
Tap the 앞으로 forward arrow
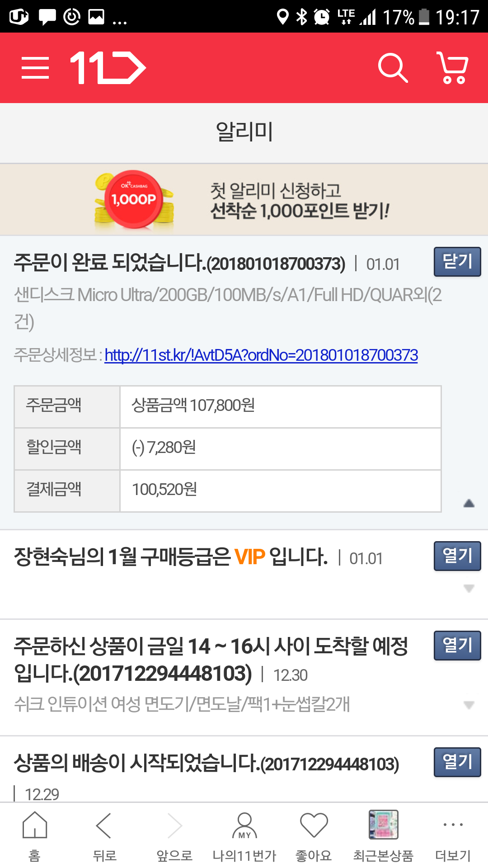[x=174, y=836]
